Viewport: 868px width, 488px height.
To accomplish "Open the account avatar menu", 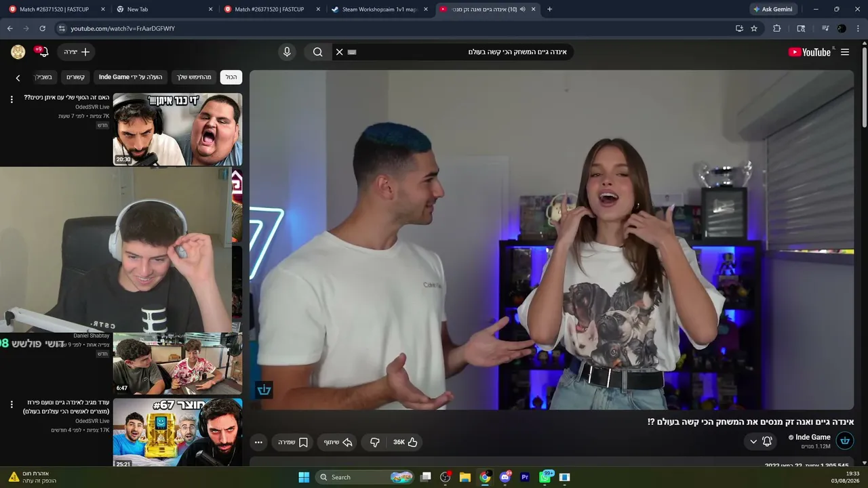I will [18, 52].
